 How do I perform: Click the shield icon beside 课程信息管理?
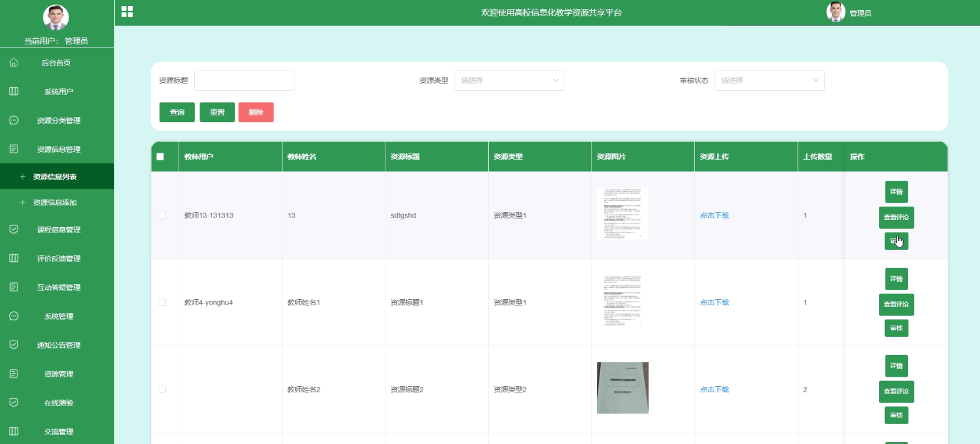point(14,230)
